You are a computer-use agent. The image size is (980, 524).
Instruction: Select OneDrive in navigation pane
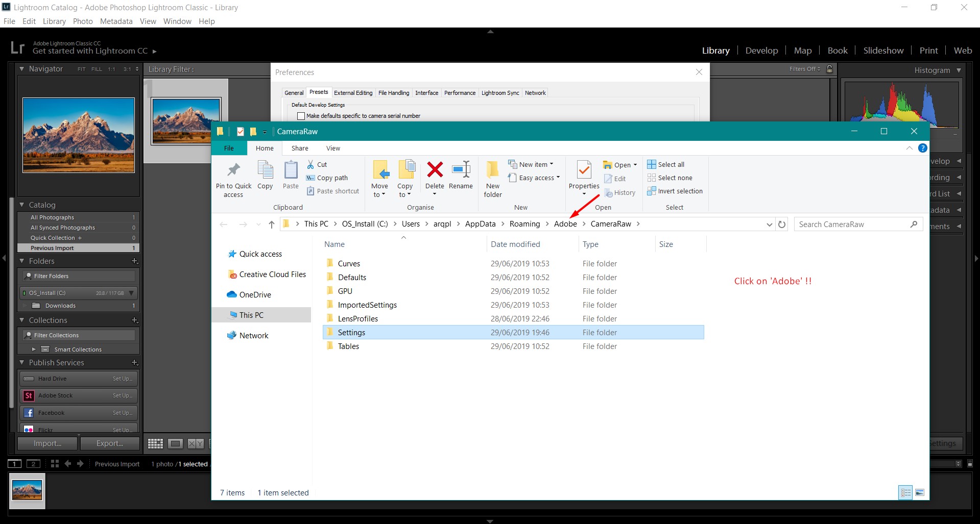point(249,294)
